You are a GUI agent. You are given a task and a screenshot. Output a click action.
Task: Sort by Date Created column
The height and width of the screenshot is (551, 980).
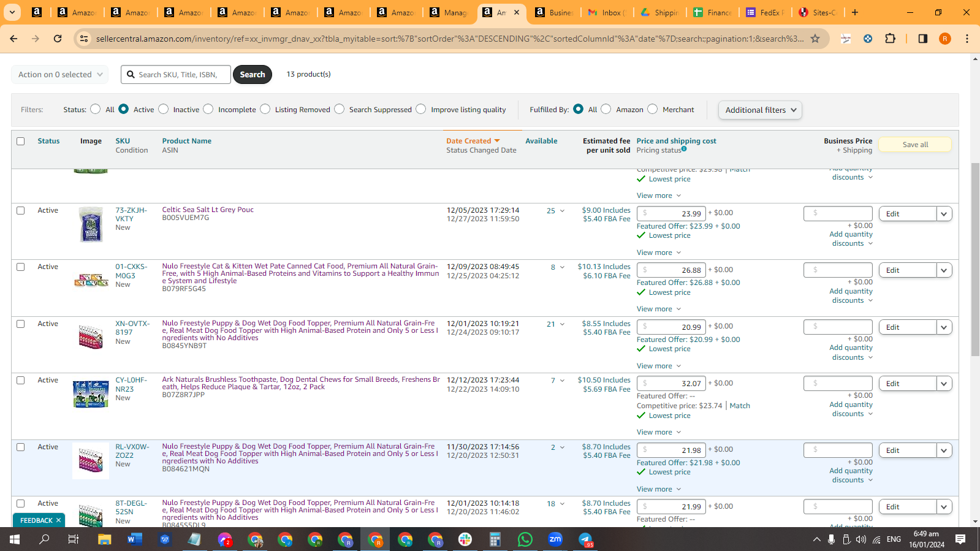[x=473, y=141]
